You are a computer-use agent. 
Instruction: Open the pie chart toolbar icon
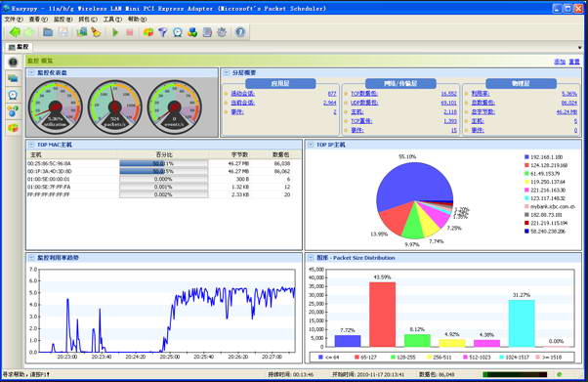[148, 32]
